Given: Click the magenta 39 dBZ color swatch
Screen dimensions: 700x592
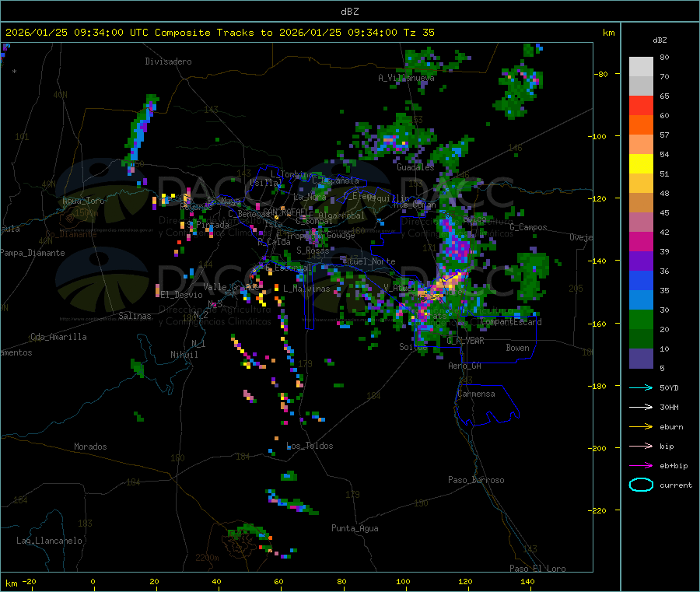Looking at the screenshot, I should 641,241.
